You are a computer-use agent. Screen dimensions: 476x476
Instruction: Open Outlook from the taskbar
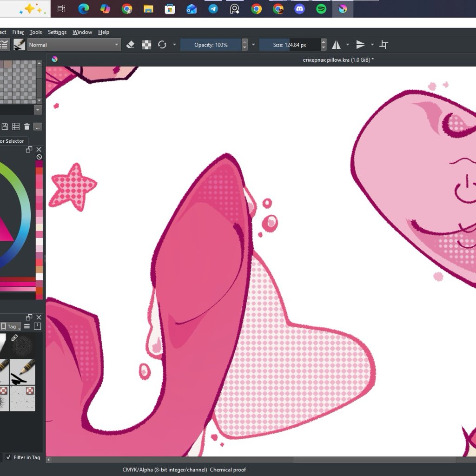click(x=192, y=9)
